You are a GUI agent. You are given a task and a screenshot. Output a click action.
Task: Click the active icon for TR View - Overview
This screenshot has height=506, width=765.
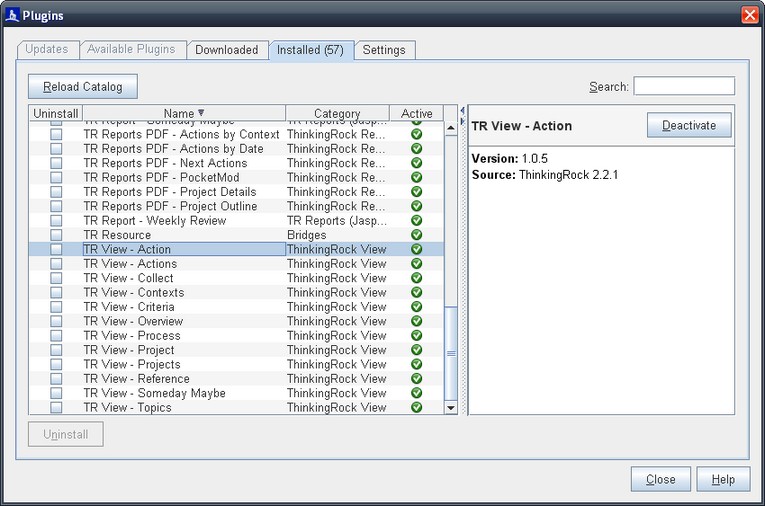(416, 322)
